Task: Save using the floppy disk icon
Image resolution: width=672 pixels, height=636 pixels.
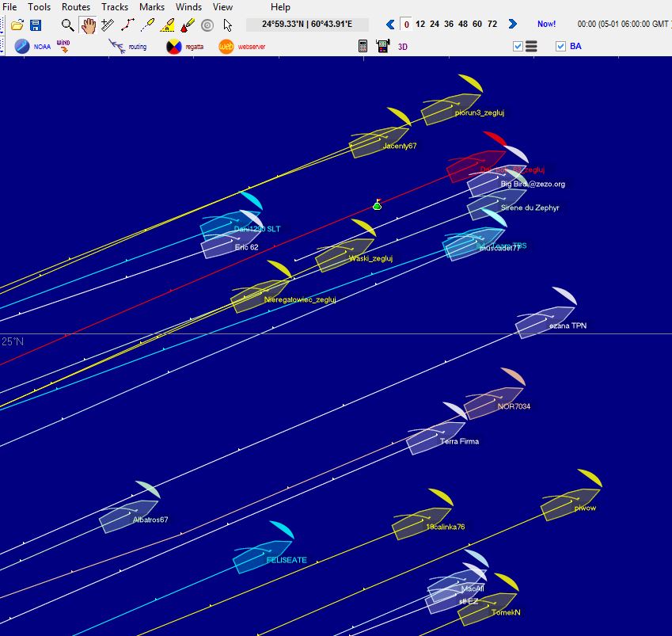Action: [x=36, y=25]
